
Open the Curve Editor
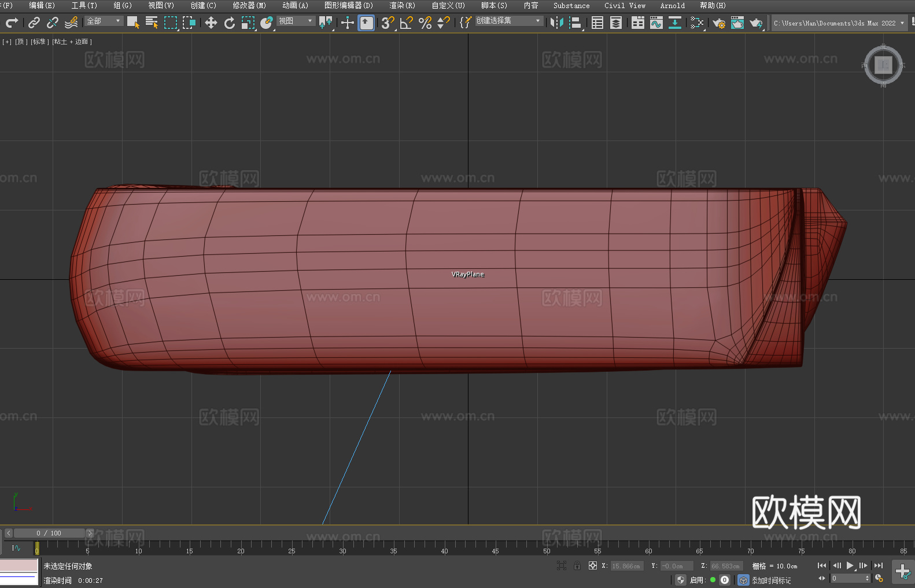(x=656, y=23)
